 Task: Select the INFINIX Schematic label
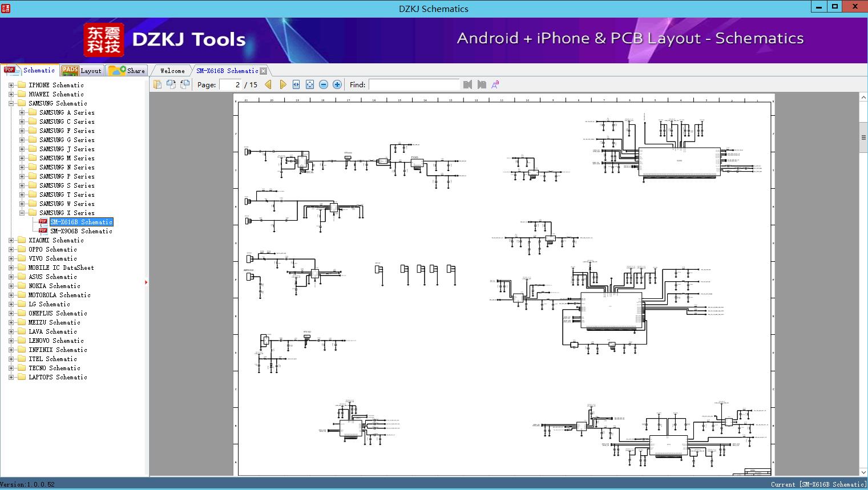point(58,350)
